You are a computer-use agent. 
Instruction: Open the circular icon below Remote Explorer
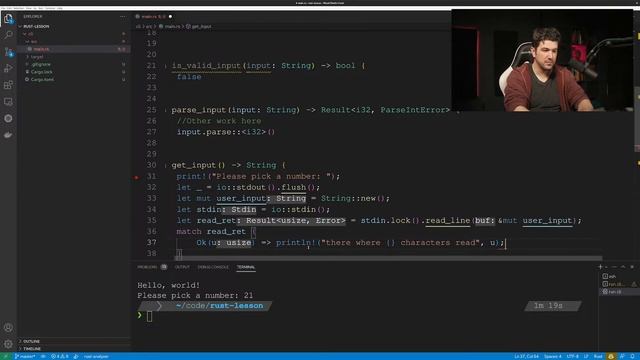[8, 118]
